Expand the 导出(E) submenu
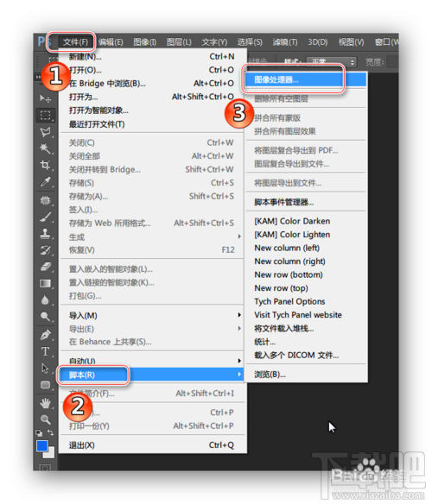This screenshot has height=504, width=432. pos(152,329)
